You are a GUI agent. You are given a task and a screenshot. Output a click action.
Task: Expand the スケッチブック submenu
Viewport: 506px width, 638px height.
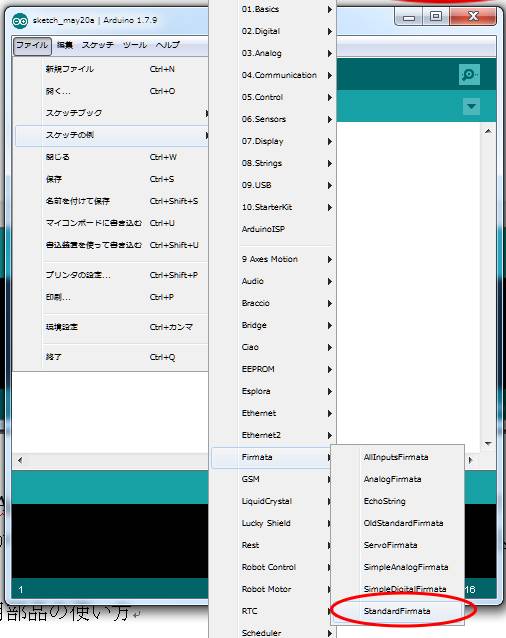[x=111, y=113]
